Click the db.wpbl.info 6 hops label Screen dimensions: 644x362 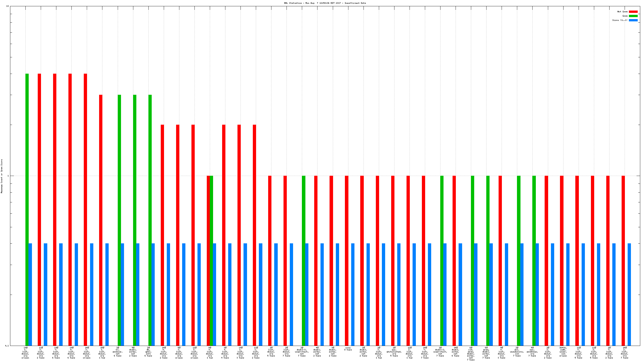148,352
